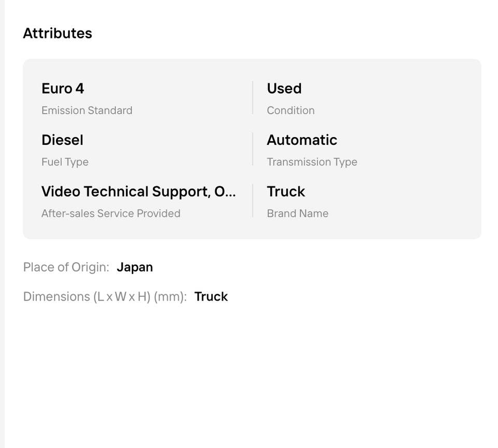This screenshot has height=448, width=498.
Task: Click the Brand Name label
Action: (x=298, y=213)
